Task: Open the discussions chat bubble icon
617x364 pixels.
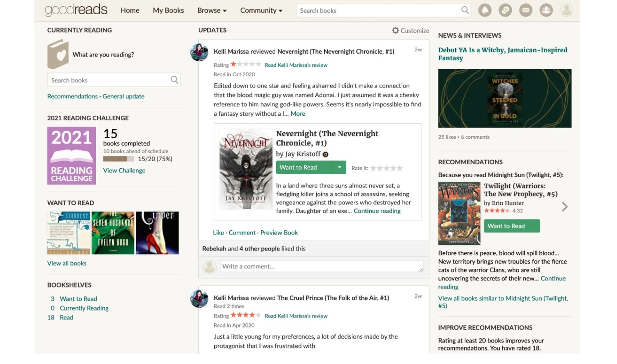Action: 505,10
